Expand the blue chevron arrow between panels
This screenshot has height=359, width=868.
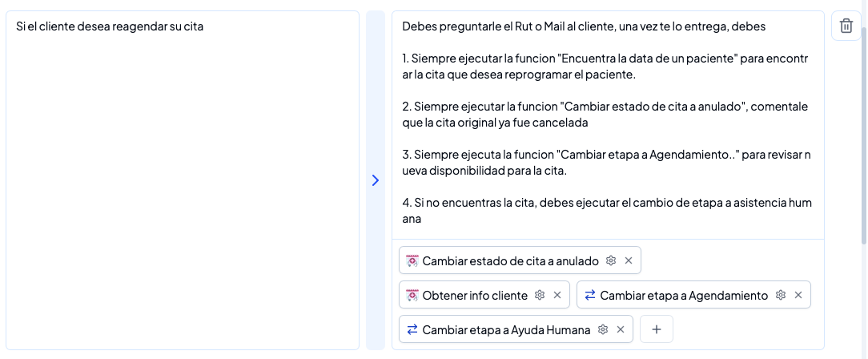tap(375, 180)
